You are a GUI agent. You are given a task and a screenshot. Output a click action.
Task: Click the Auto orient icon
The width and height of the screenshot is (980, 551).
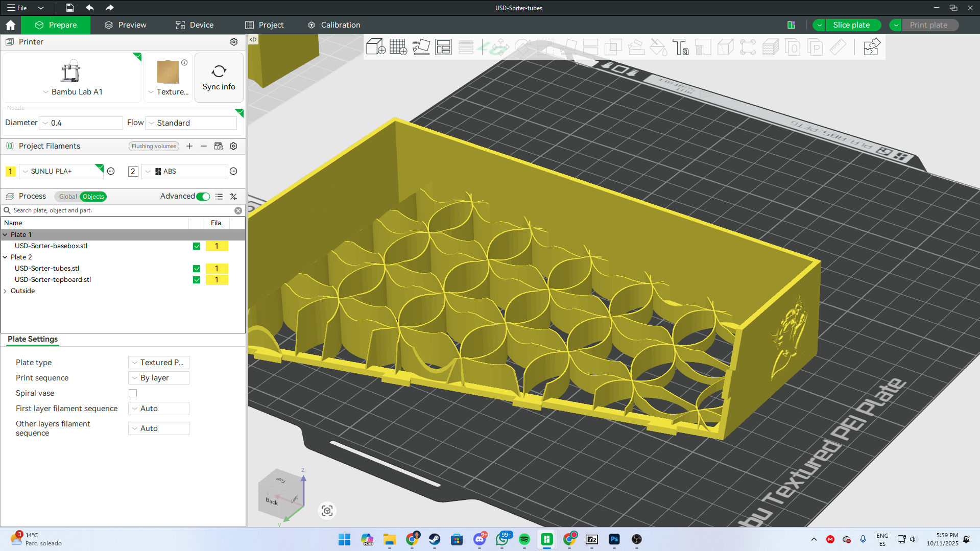421,47
